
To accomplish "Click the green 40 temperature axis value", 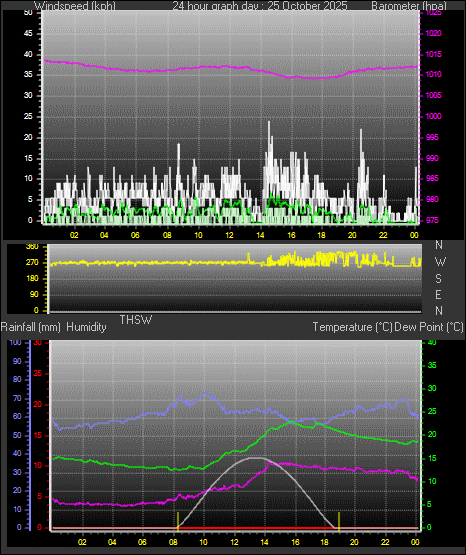I will (432, 342).
